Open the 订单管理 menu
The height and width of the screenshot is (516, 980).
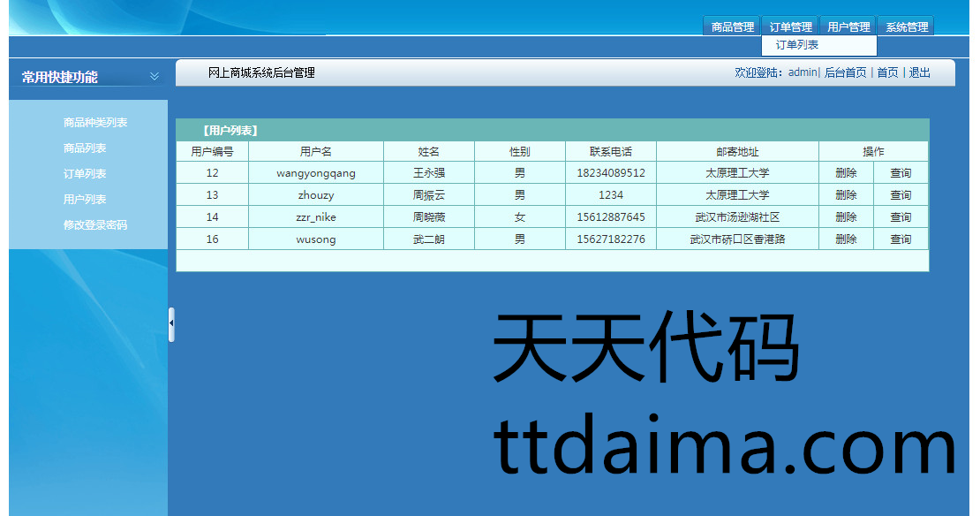coord(790,27)
